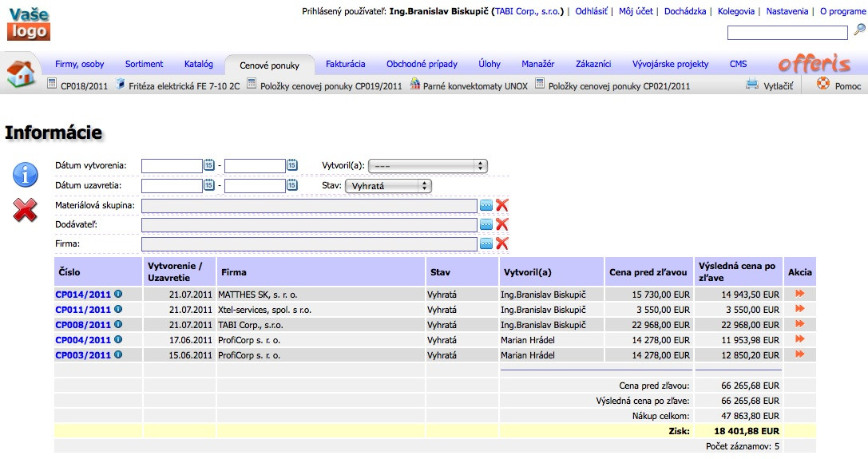Browse Materiálová skupina with blue selector icon
868x459 pixels.
point(486,205)
